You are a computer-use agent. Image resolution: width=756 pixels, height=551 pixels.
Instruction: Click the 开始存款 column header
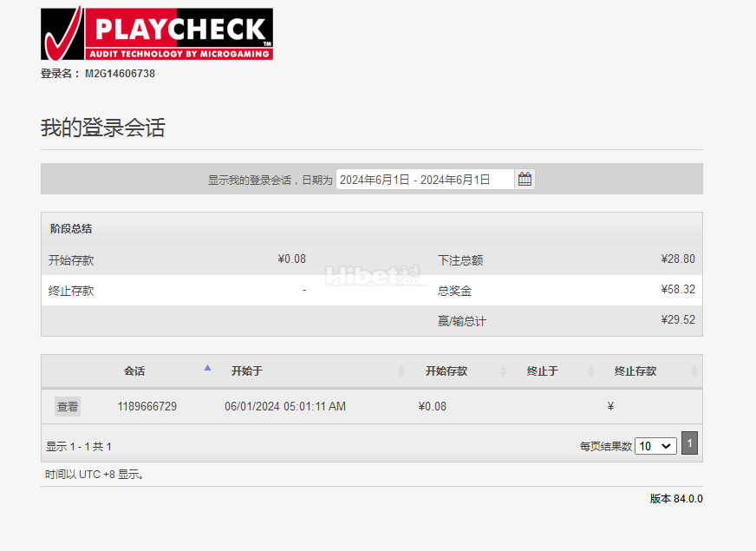[x=446, y=371]
